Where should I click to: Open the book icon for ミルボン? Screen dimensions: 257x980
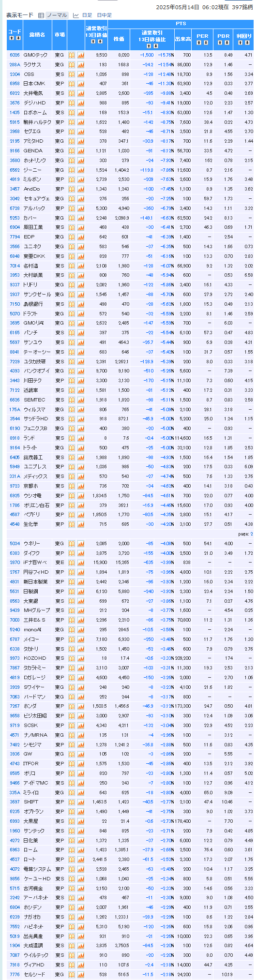(72, 179)
